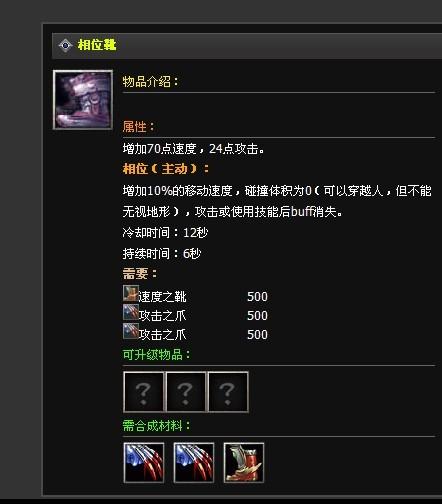This screenshot has height=504, width=442.
Task: Select the first unknown upgrade item slot
Action: [x=144, y=392]
